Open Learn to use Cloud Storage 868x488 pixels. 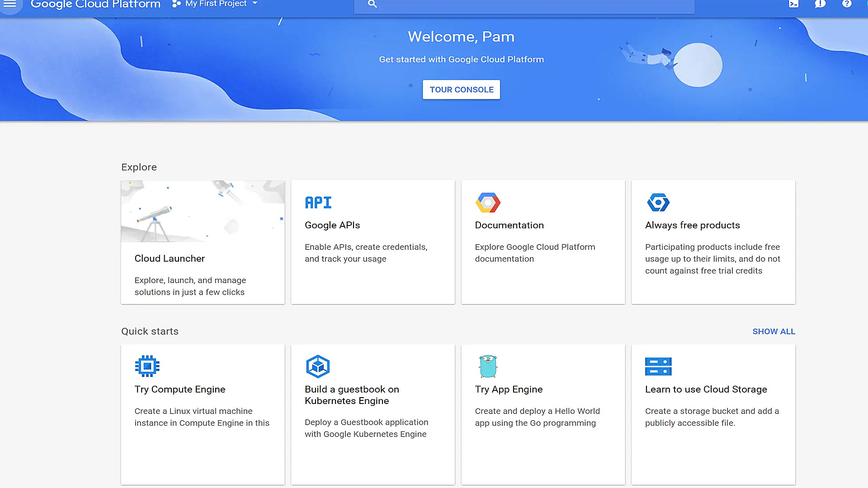point(706,389)
